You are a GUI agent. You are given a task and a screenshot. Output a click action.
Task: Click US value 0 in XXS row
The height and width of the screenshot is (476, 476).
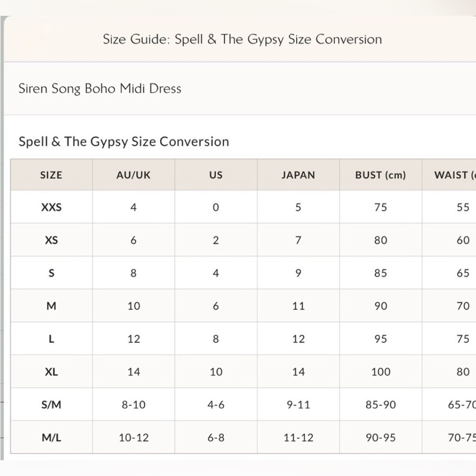pos(216,208)
